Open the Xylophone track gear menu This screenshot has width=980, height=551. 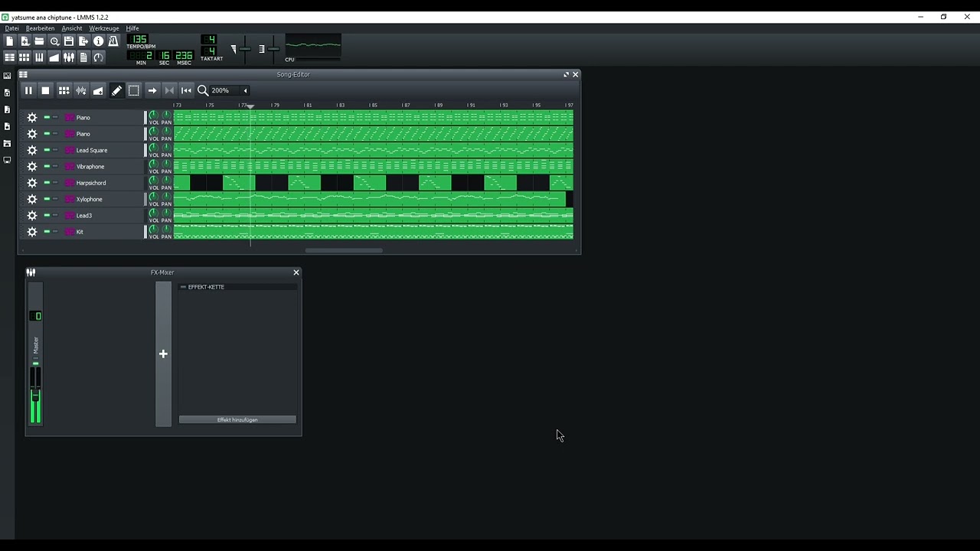32,199
